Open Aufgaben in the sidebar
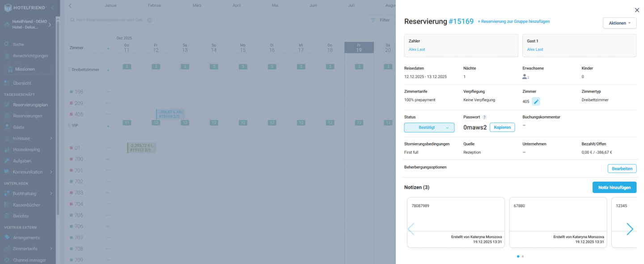Viewport: 644px width, 264px height. tap(22, 161)
